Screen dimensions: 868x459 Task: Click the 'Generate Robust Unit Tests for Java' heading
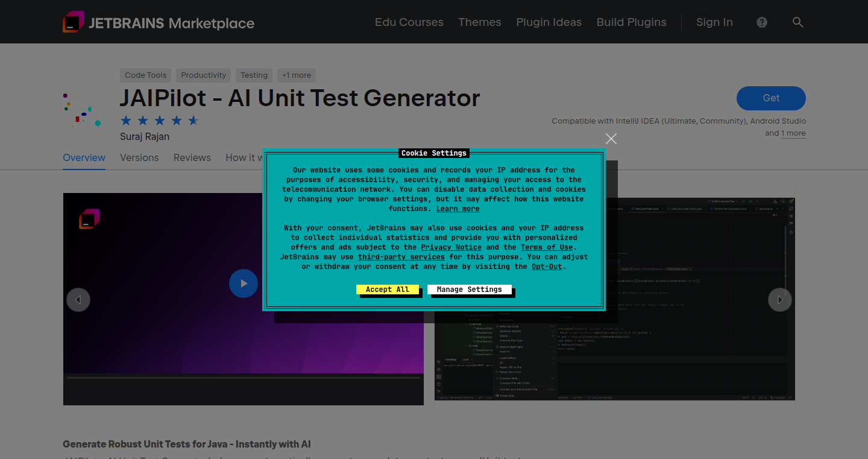(187, 445)
